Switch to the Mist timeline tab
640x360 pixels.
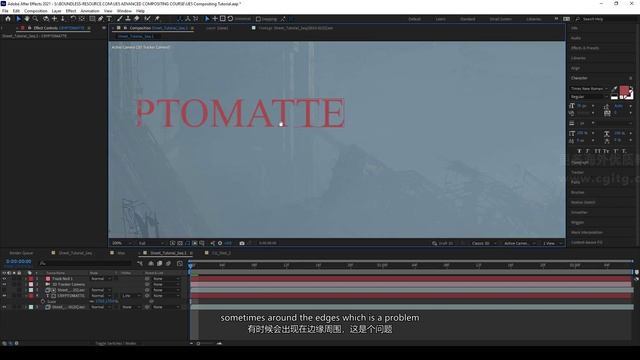pyautogui.click(x=121, y=253)
